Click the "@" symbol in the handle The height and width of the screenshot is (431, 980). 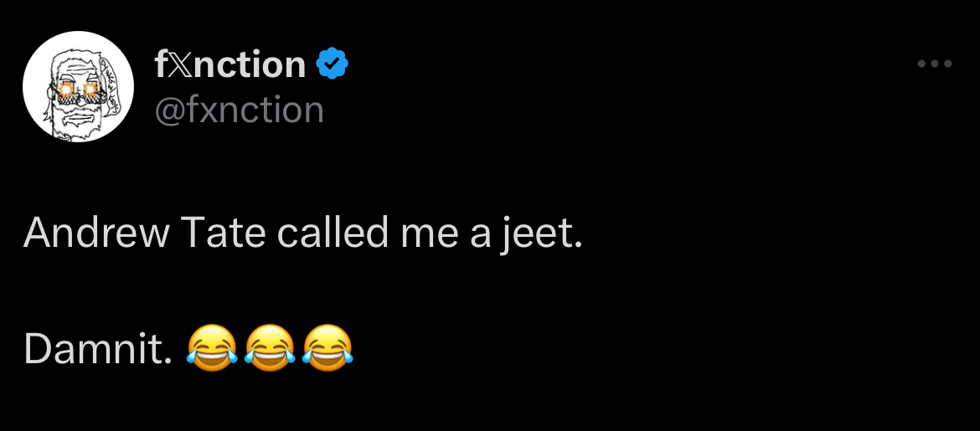[169, 110]
